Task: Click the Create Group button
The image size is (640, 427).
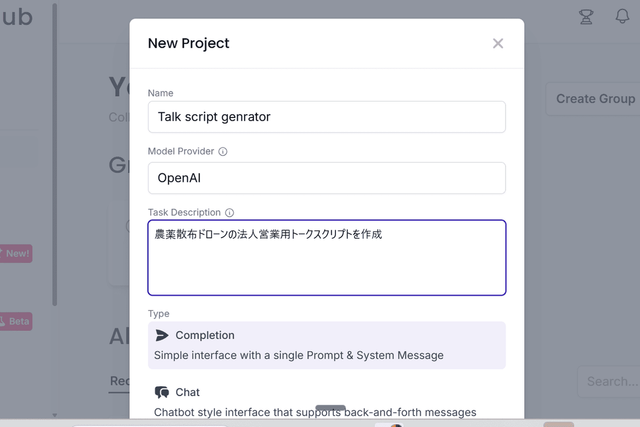Action: point(594,99)
